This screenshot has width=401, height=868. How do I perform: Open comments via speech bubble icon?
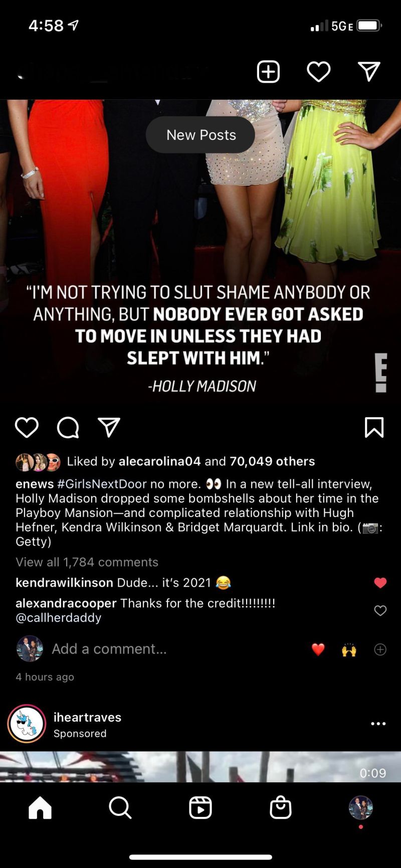pyautogui.click(x=68, y=428)
